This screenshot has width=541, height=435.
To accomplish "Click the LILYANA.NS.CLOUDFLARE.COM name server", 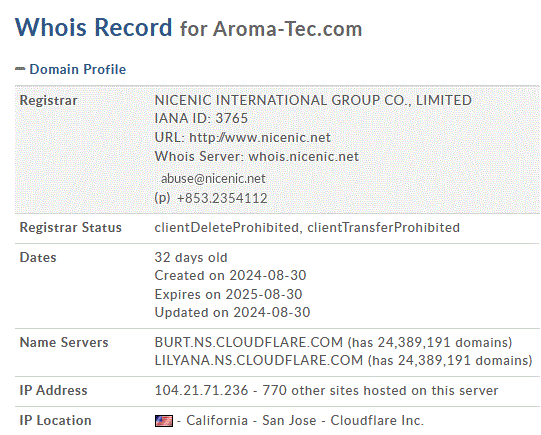I will [x=259, y=360].
